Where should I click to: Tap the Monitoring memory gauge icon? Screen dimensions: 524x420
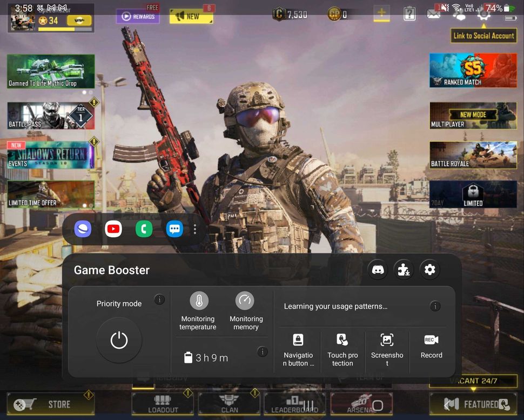245,301
